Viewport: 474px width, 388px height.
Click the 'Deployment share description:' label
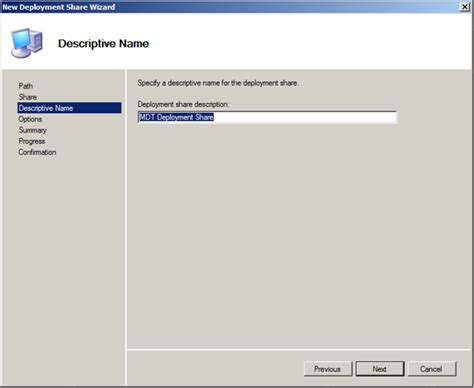(x=183, y=104)
